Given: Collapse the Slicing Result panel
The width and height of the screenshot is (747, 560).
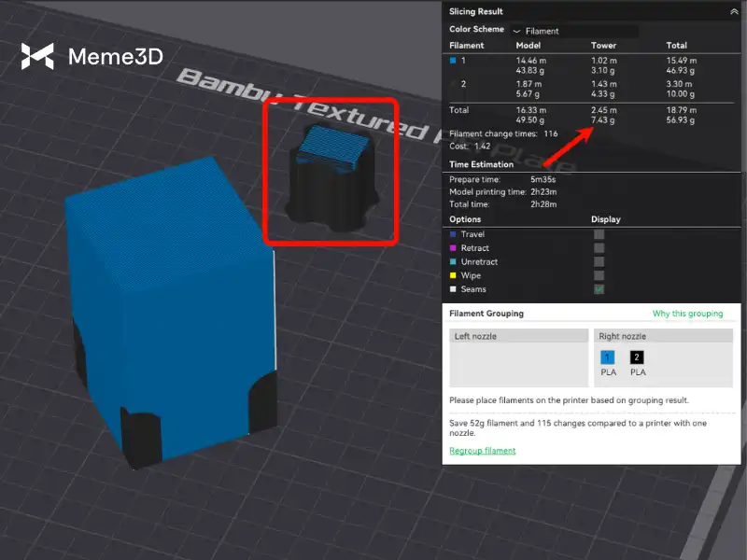Looking at the screenshot, I should tap(733, 12).
